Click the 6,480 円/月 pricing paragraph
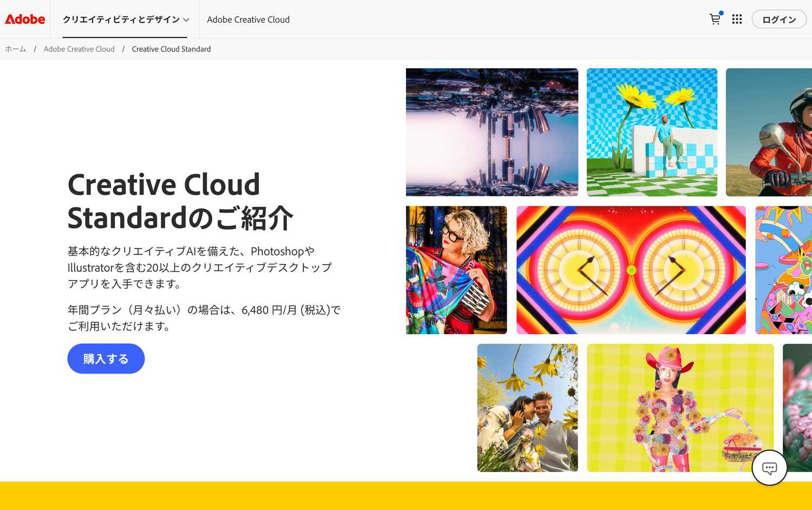 click(x=204, y=318)
